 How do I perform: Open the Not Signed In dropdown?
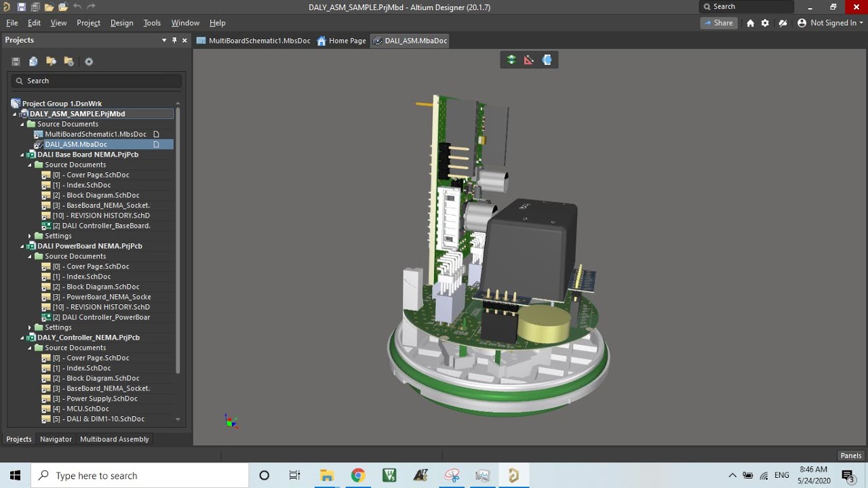point(836,22)
